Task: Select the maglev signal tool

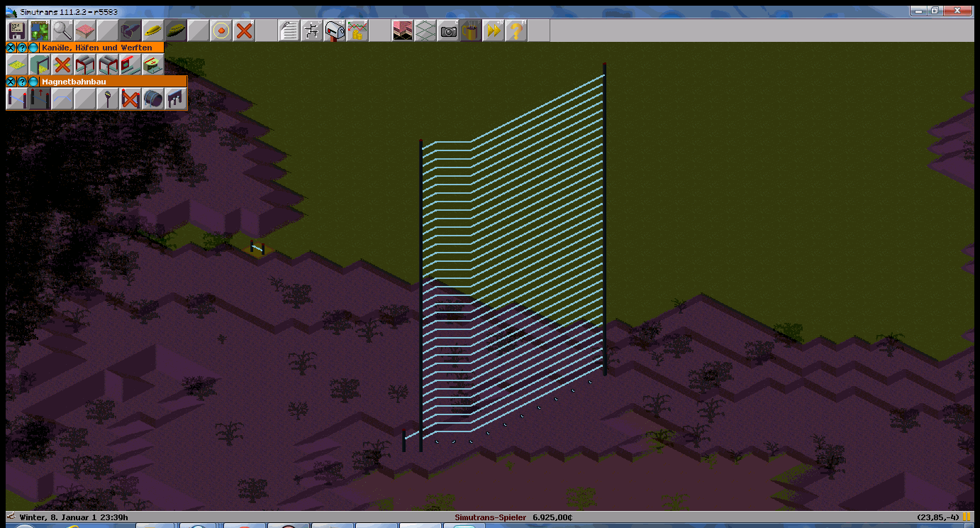Action: click(108, 99)
